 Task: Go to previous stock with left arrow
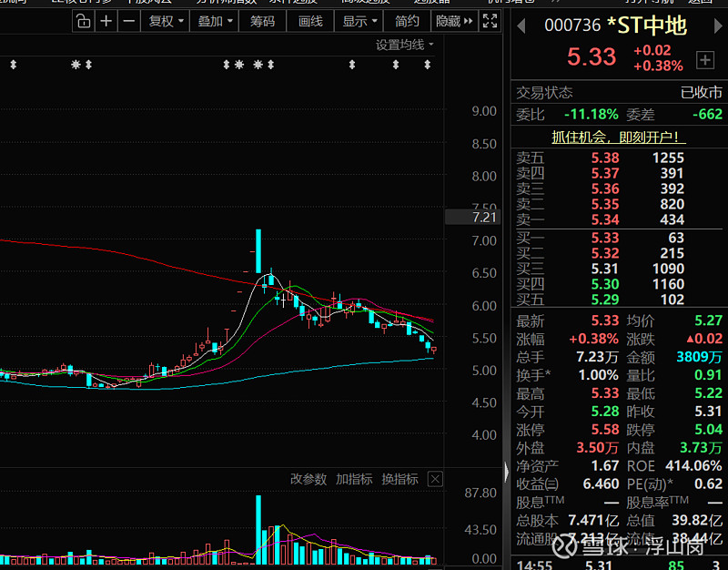coord(521,26)
